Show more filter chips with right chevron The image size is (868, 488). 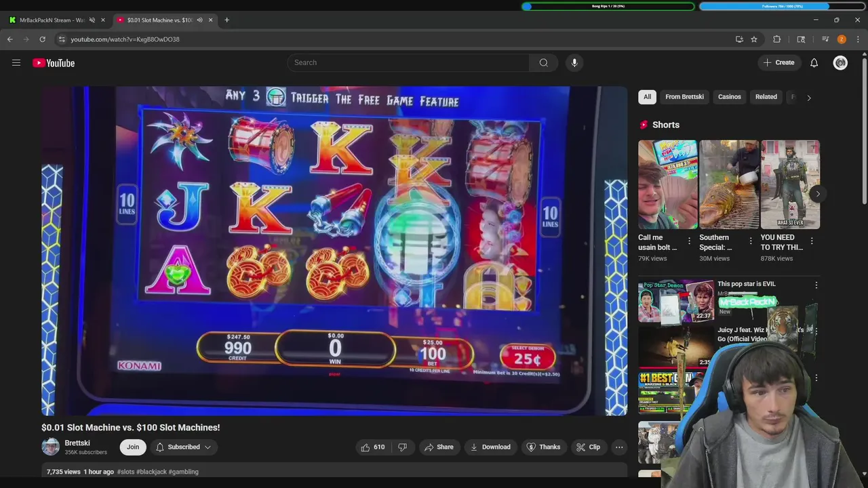pyautogui.click(x=808, y=97)
